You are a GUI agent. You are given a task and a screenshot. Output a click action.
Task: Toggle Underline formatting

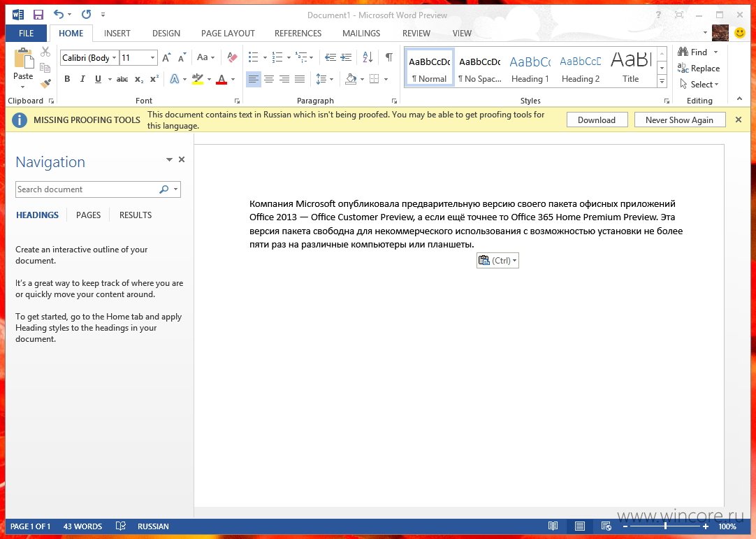98,79
